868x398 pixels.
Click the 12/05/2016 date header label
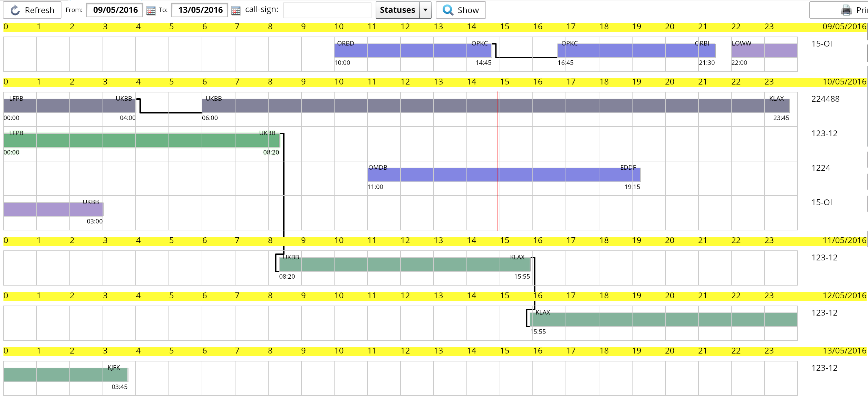pos(844,296)
